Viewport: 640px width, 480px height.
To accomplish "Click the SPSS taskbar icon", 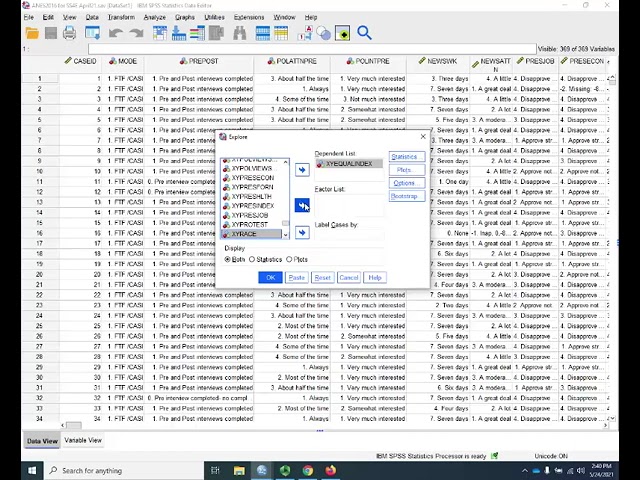I will coord(262,471).
